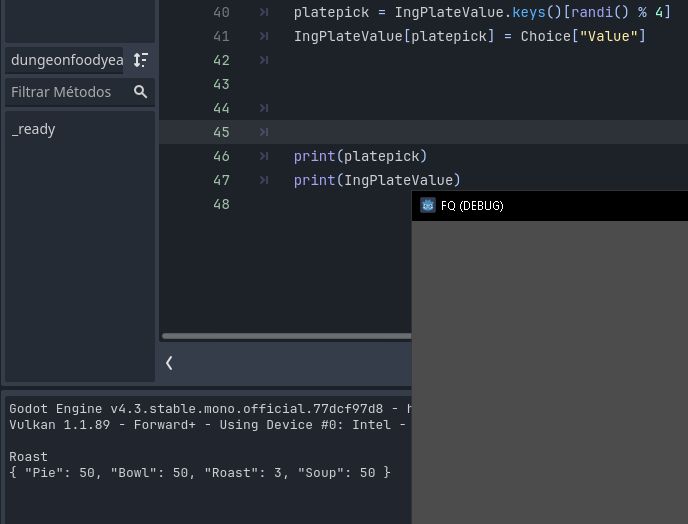The image size is (688, 524).
Task: Toggle alphabetical sorting of methods list
Action: [x=140, y=60]
